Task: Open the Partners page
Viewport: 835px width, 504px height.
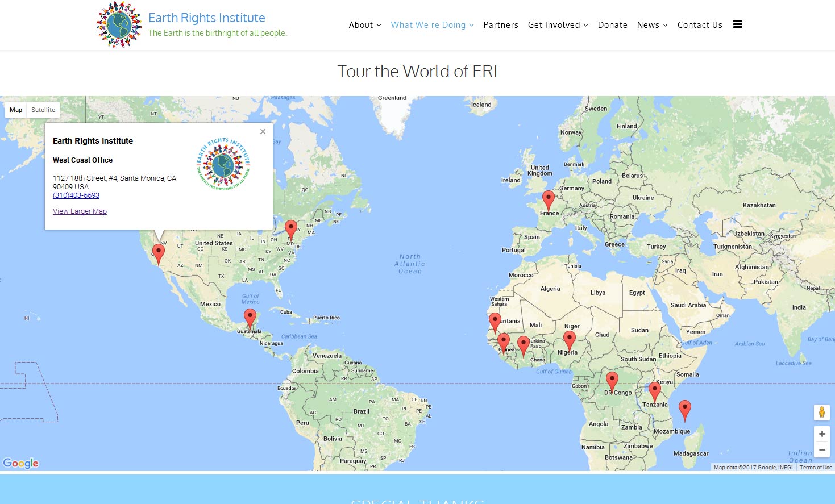Action: coord(501,25)
